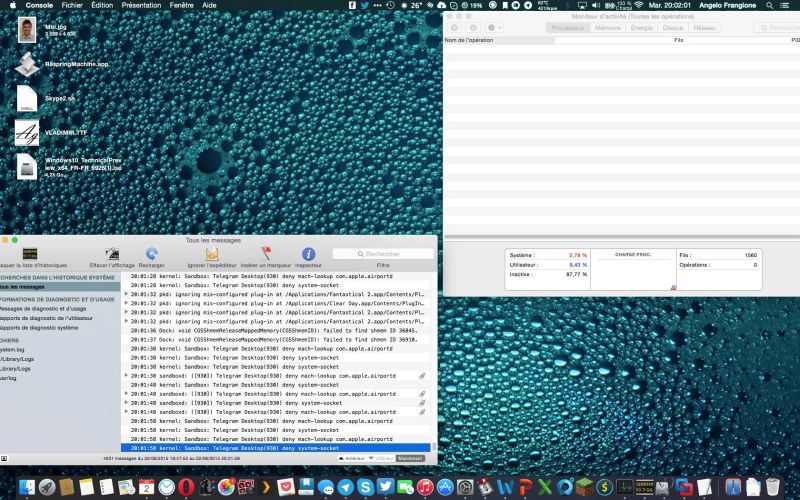800x500 pixels.
Task: Expand the 20:01:38 sandboxd log row
Action: point(126,376)
